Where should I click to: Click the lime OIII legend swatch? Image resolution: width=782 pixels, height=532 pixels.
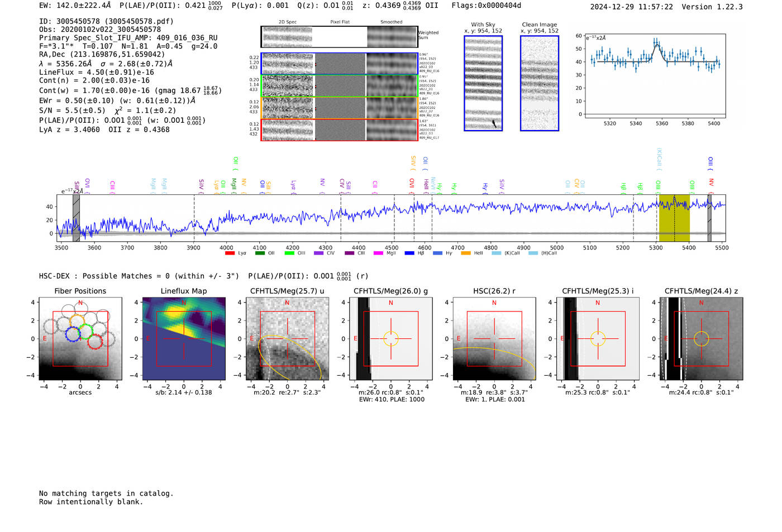pyautogui.click(x=289, y=253)
